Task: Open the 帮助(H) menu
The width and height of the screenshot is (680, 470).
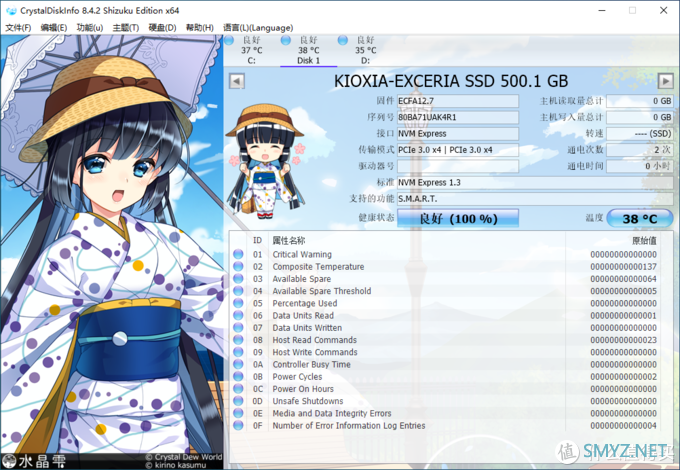Action: [199, 28]
